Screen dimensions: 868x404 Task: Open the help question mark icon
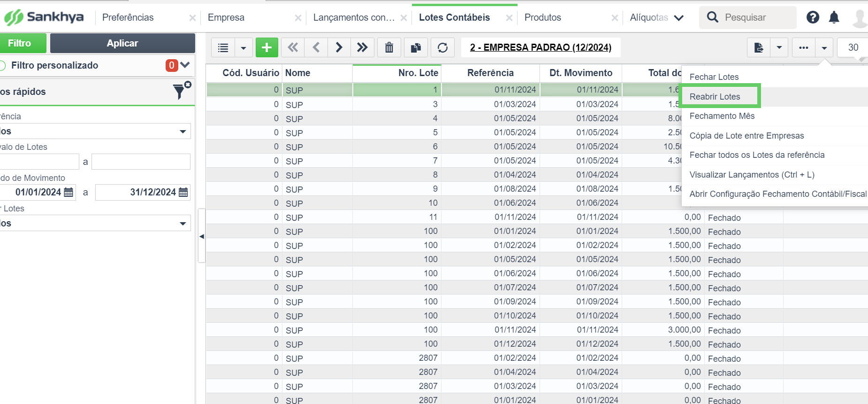[813, 17]
